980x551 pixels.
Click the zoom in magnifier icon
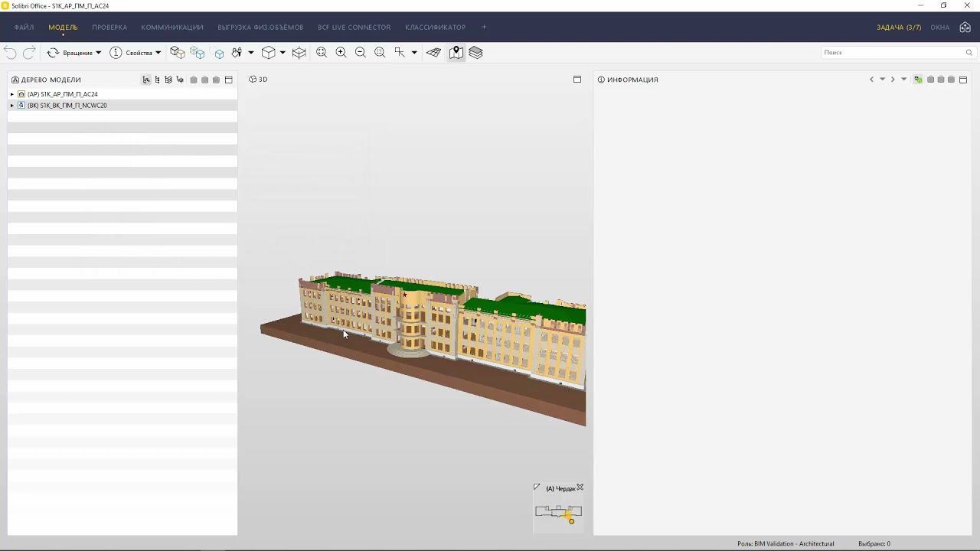pyautogui.click(x=341, y=53)
